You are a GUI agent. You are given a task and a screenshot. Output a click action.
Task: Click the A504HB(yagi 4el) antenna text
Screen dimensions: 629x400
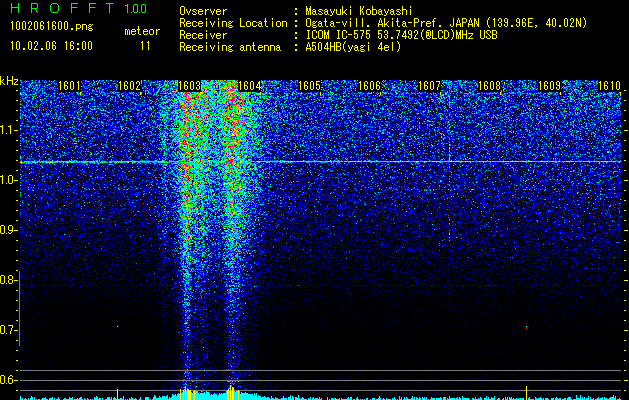pos(353,47)
